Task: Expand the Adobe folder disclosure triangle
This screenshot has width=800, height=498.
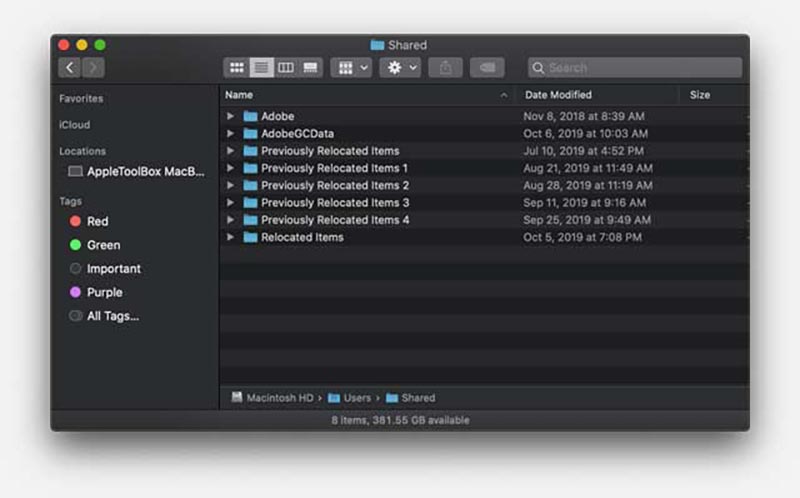Action: [x=231, y=116]
